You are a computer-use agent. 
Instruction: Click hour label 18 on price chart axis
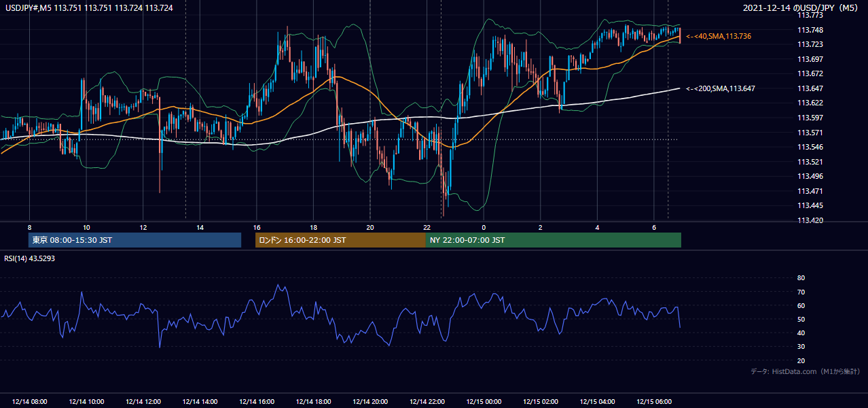coord(313,227)
